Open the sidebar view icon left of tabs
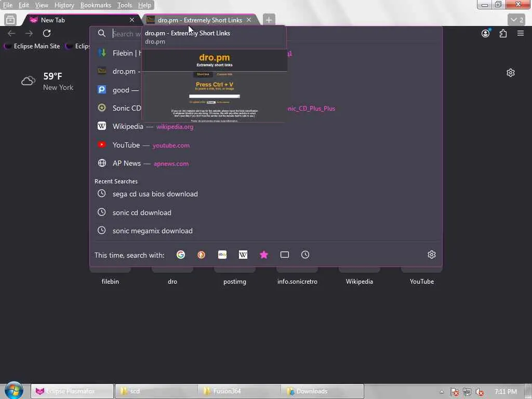Viewport: 532px width, 399px height. [x=10, y=20]
